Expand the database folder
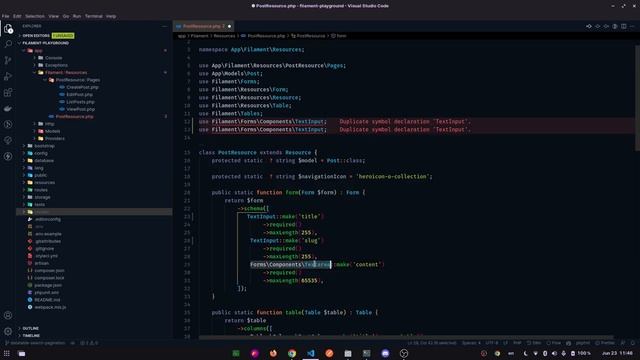The image size is (640, 360). click(44, 160)
